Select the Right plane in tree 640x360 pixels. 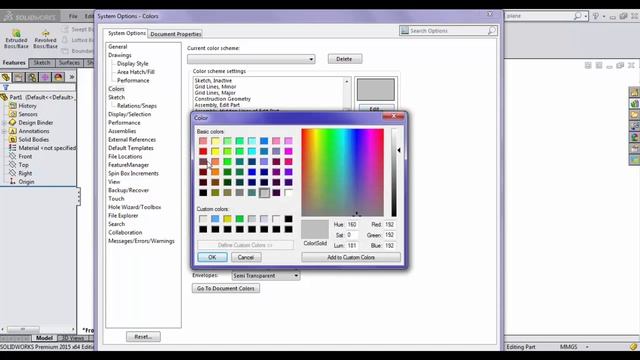coord(25,173)
